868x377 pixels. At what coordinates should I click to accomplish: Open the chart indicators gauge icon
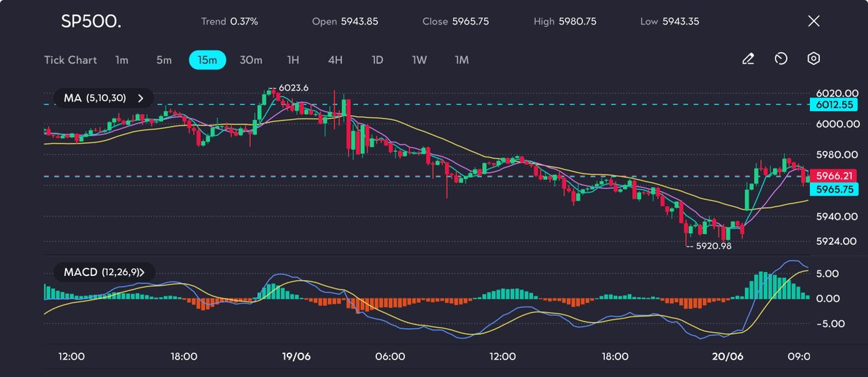click(781, 60)
